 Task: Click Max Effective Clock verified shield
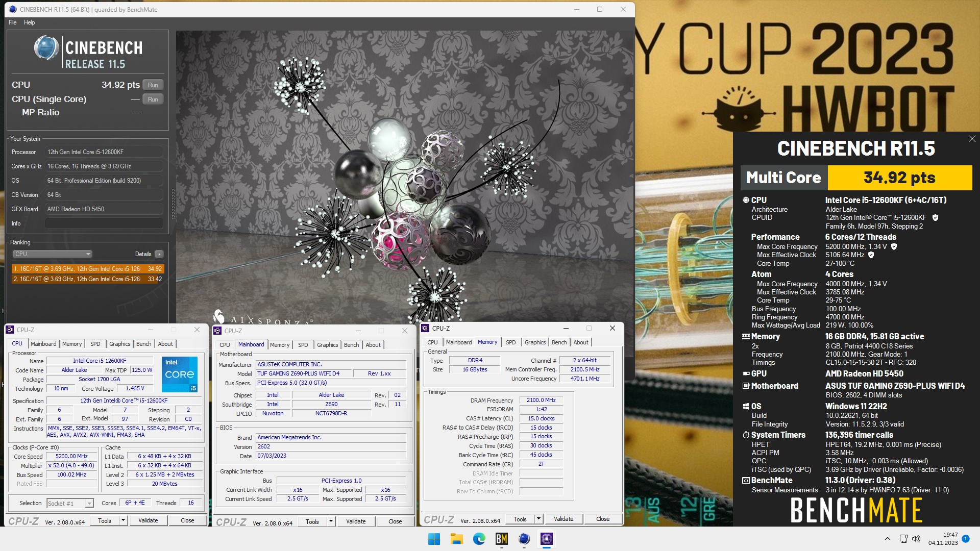[871, 255]
